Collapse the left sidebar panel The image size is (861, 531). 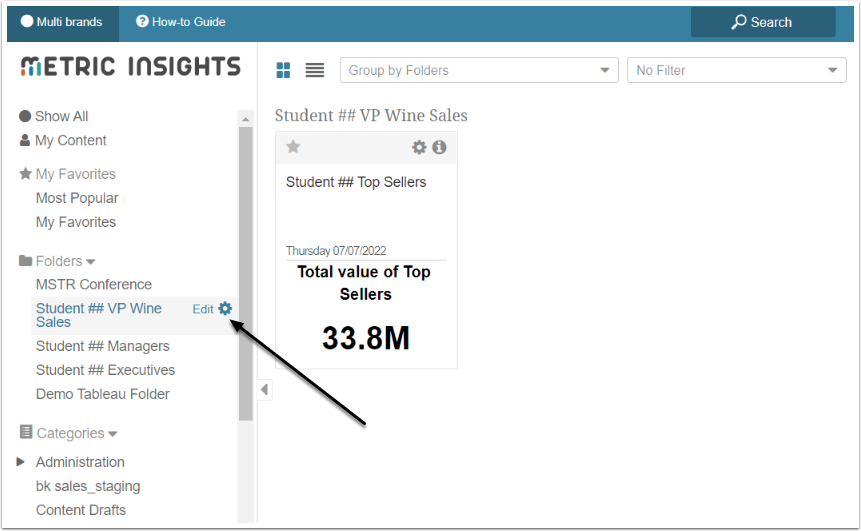264,389
